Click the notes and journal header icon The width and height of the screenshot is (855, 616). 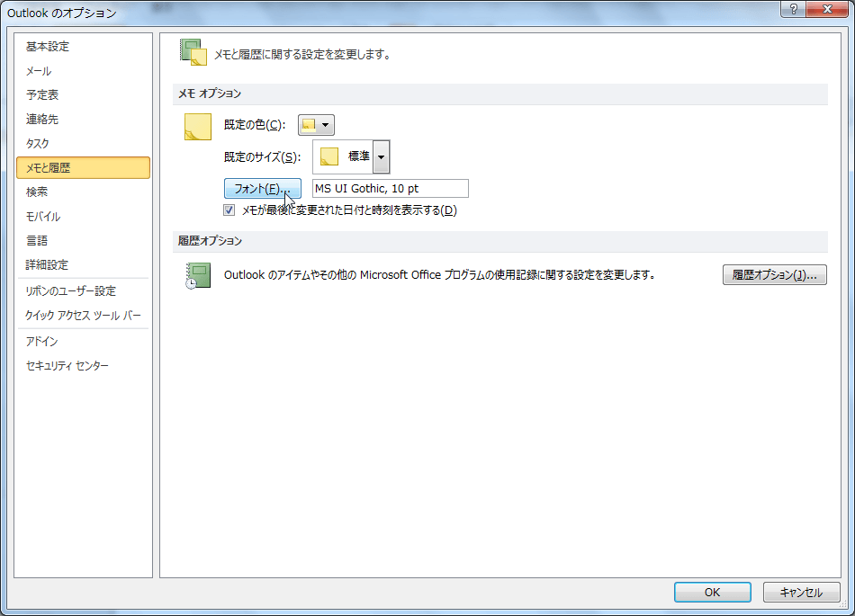point(193,52)
